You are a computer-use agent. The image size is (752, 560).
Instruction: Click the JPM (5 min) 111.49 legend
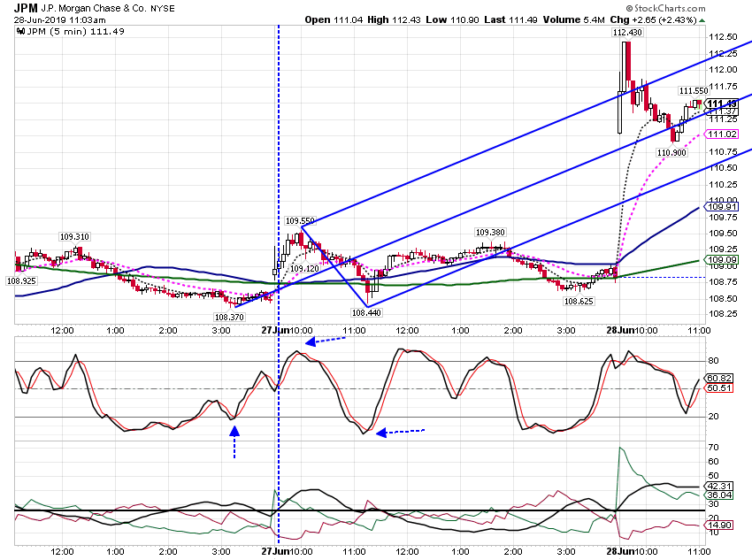pyautogui.click(x=75, y=31)
